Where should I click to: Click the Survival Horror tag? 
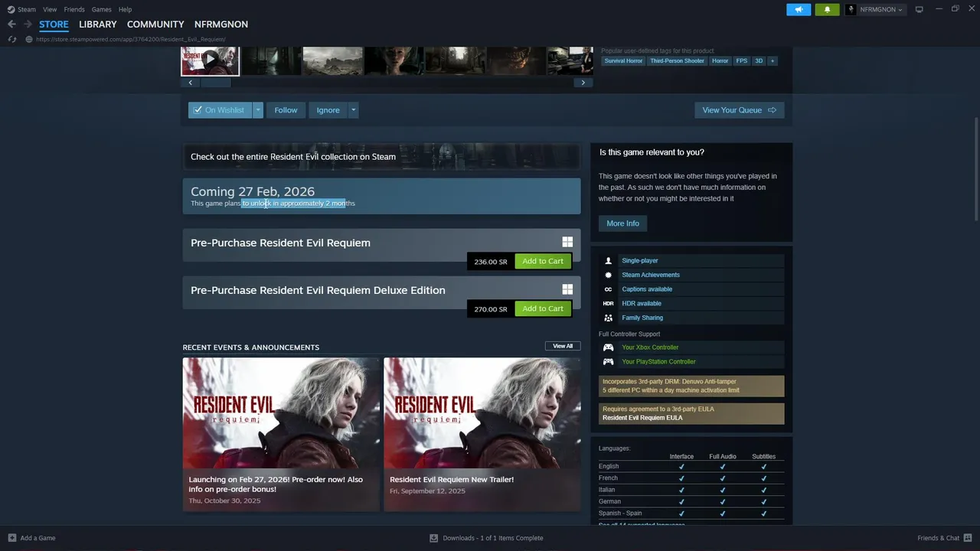coord(623,60)
